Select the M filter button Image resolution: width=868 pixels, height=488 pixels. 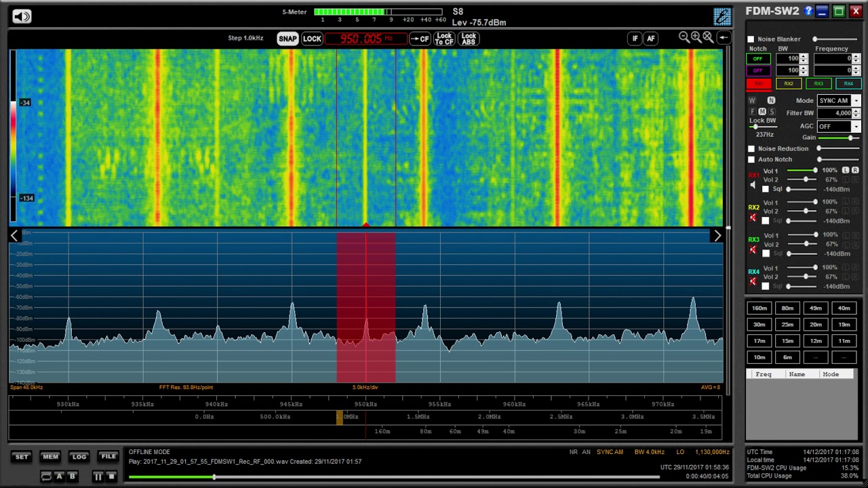pyautogui.click(x=762, y=112)
